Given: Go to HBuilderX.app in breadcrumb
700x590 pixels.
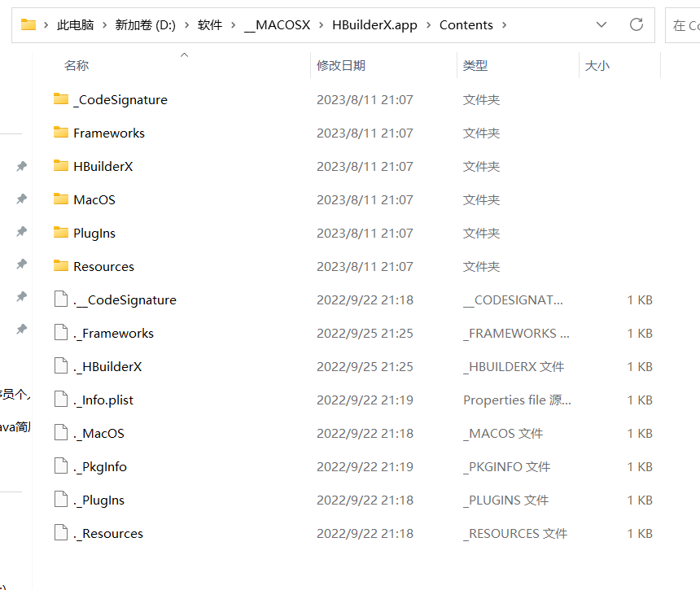Looking at the screenshot, I should 374,25.
